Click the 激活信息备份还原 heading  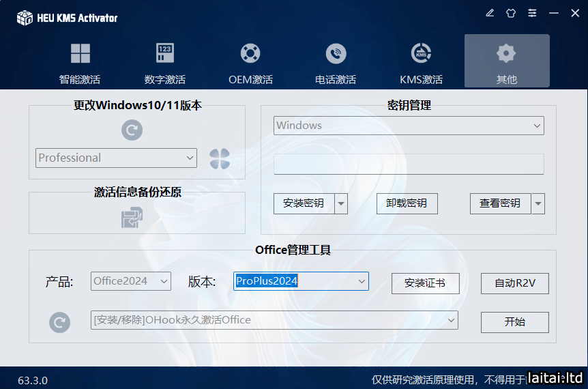138,192
